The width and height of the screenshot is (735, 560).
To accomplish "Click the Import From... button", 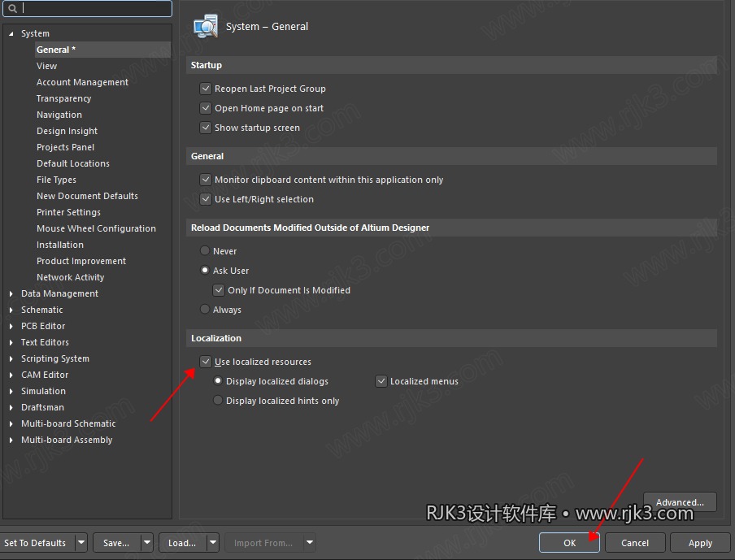I will 264,543.
